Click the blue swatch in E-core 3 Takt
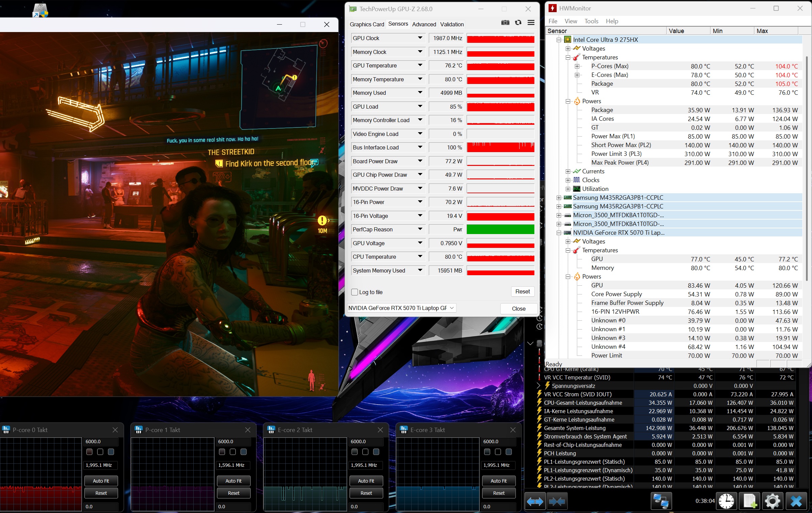The image size is (812, 513). [x=509, y=452]
